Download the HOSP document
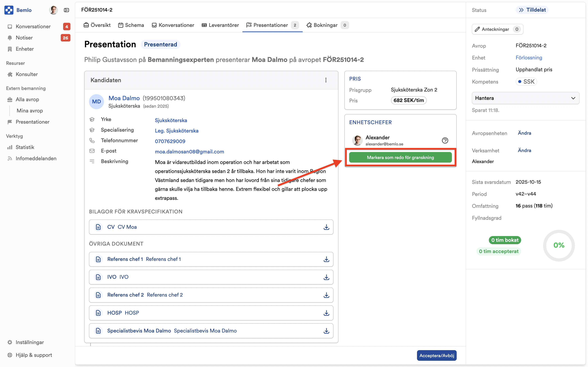Screen dimensions: 588x367 click(x=326, y=313)
